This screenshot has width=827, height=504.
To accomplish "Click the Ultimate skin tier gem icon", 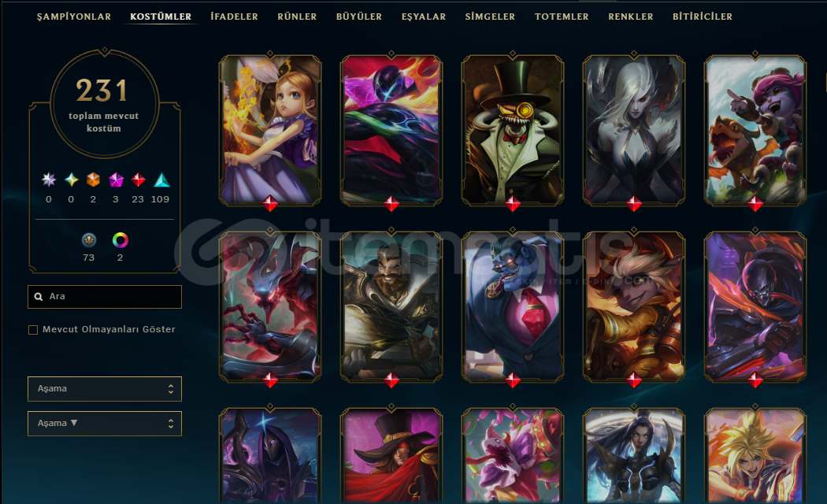I will tap(49, 180).
